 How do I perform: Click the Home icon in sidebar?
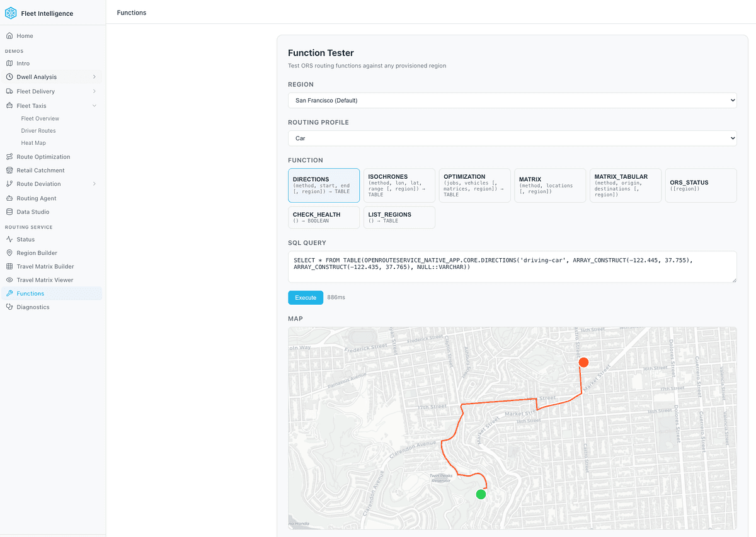[x=9, y=36]
